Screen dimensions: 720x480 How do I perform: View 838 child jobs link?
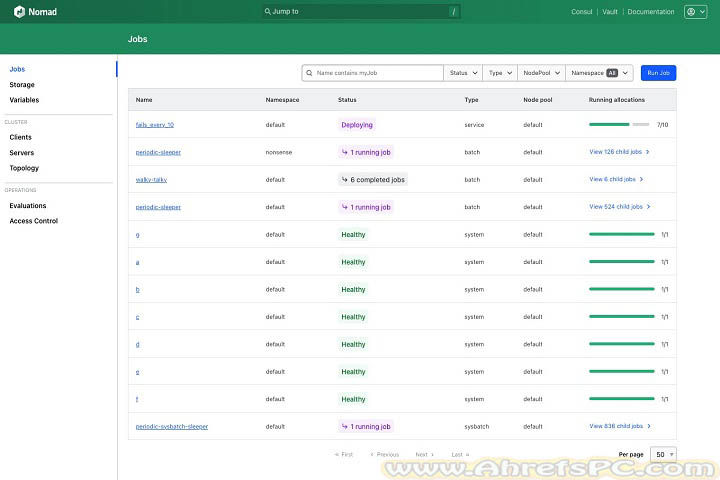620,426
